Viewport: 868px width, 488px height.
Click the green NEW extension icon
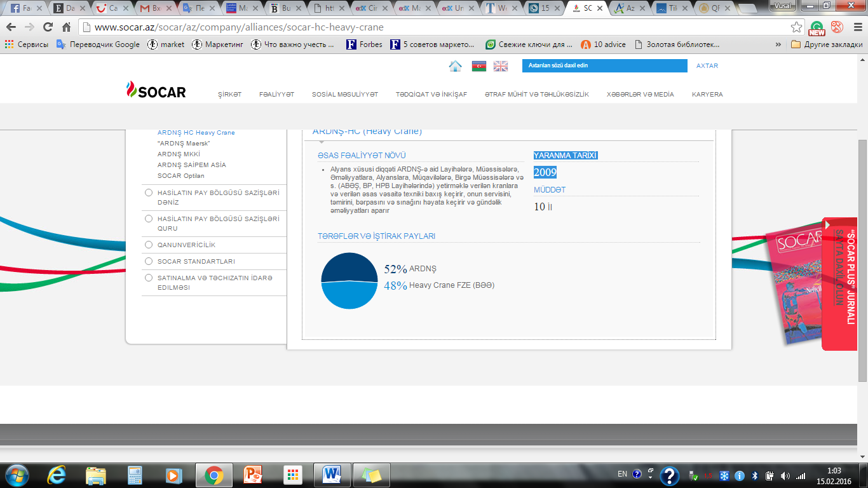pos(817,28)
